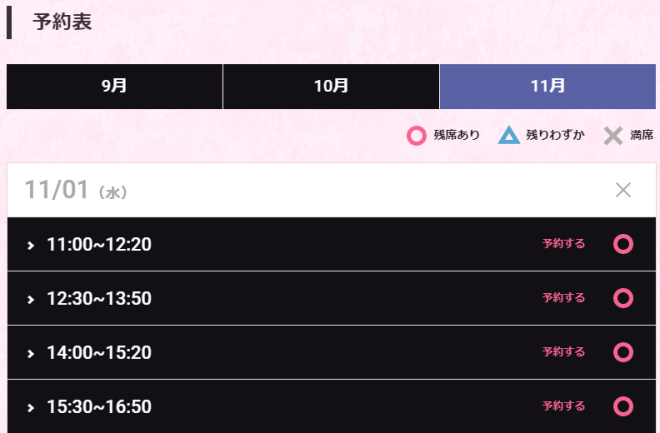This screenshot has height=433, width=660.
Task: Click the 満席 gray X legend icon
Action: click(x=613, y=135)
